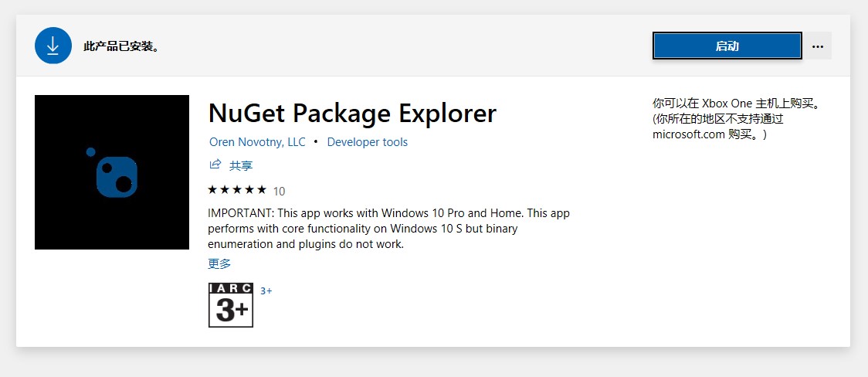Click the fifth star in the rating row

(x=262, y=190)
